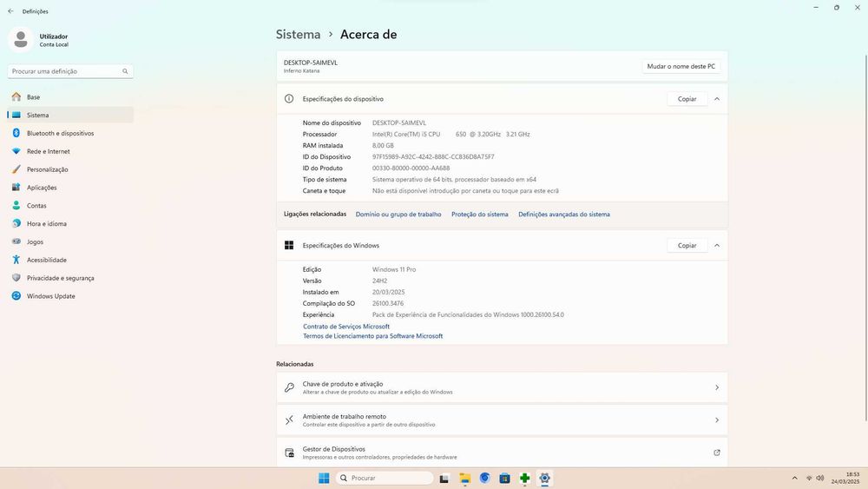Viewport: 868px width, 489px height.
Task: Open Bluetooth e dispositivos settings
Action: click(x=70, y=134)
